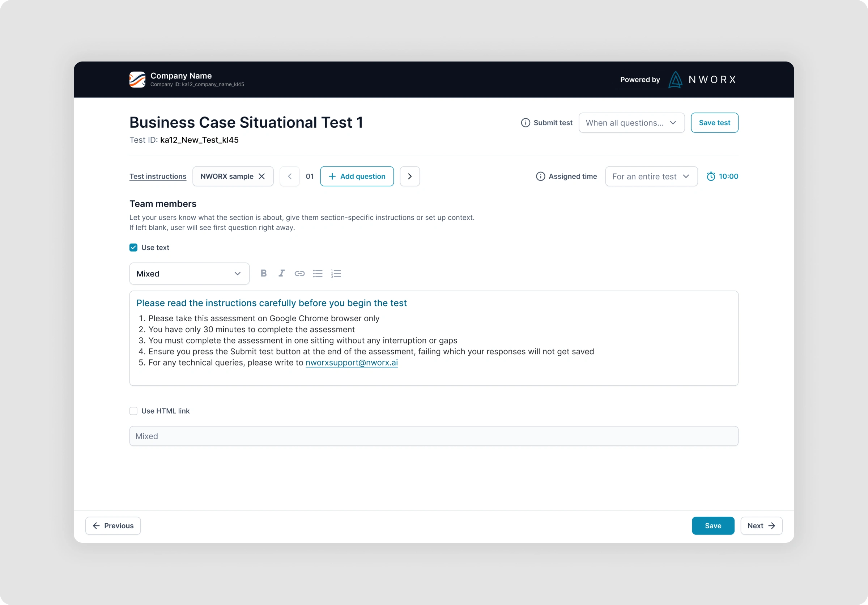The height and width of the screenshot is (605, 868).
Task: Open the nworxsupport@nworx.ai email link
Action: pyautogui.click(x=351, y=362)
